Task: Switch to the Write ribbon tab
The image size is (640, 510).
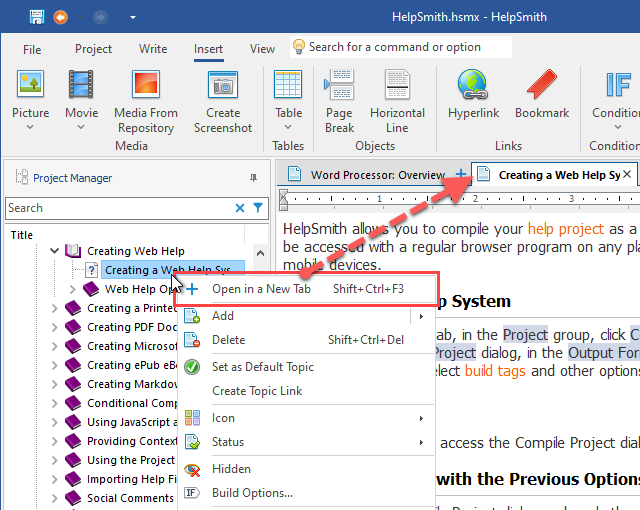Action: (x=153, y=49)
